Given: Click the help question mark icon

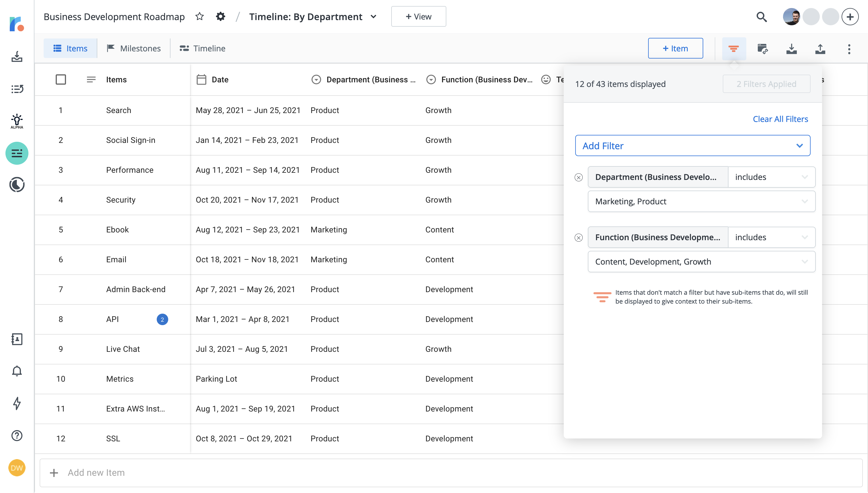Looking at the screenshot, I should pyautogui.click(x=17, y=435).
